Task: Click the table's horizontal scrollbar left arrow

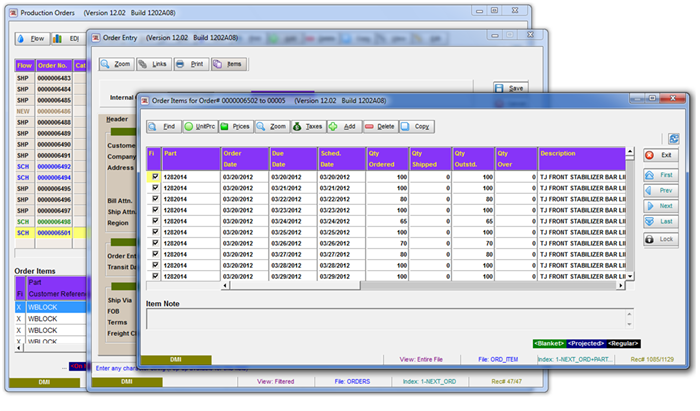Action: (225, 286)
